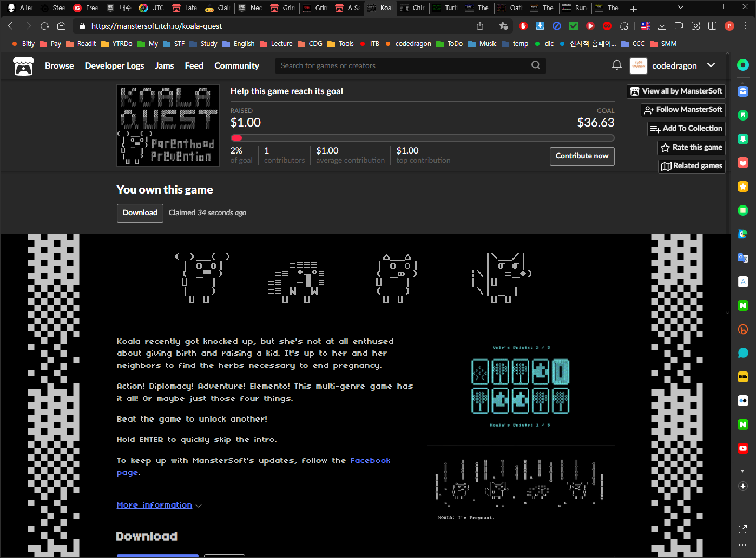Click the browser address bar URL

[x=156, y=26]
